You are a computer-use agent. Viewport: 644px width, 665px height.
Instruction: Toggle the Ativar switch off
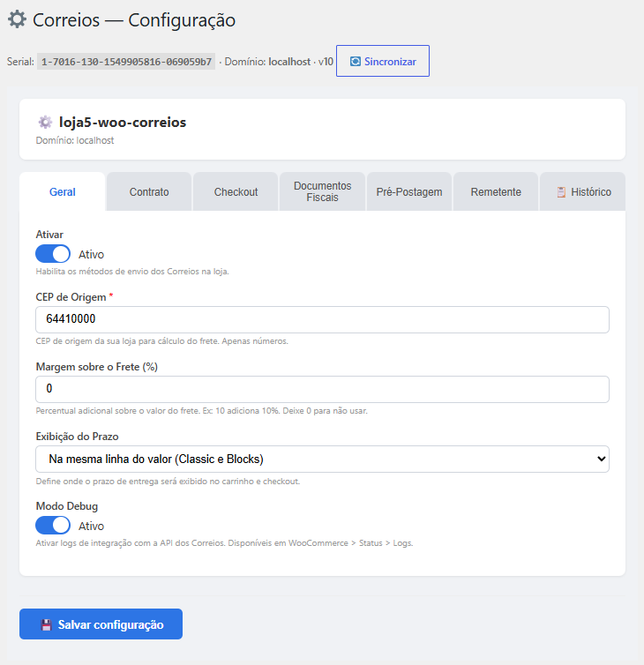click(x=53, y=254)
